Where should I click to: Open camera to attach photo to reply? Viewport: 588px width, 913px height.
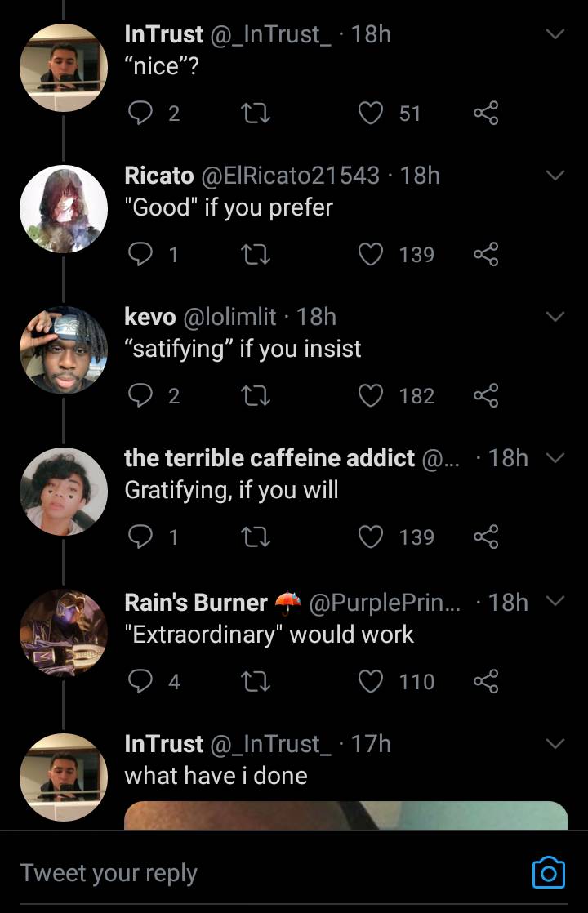click(x=548, y=872)
